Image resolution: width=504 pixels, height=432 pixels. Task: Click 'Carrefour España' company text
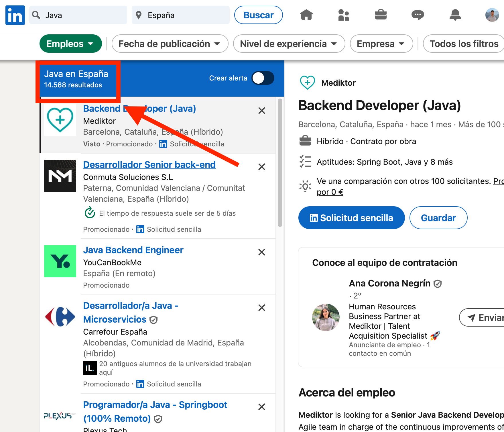(x=115, y=332)
